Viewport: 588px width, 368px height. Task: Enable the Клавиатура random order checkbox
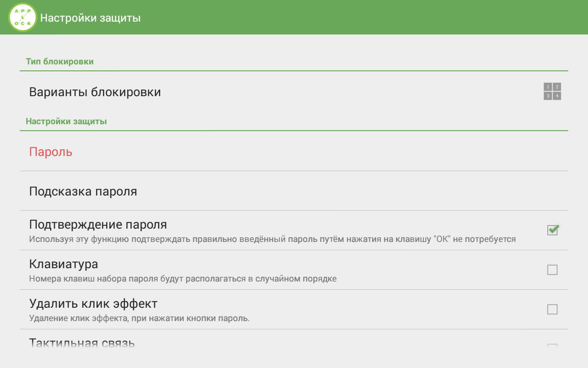(552, 270)
